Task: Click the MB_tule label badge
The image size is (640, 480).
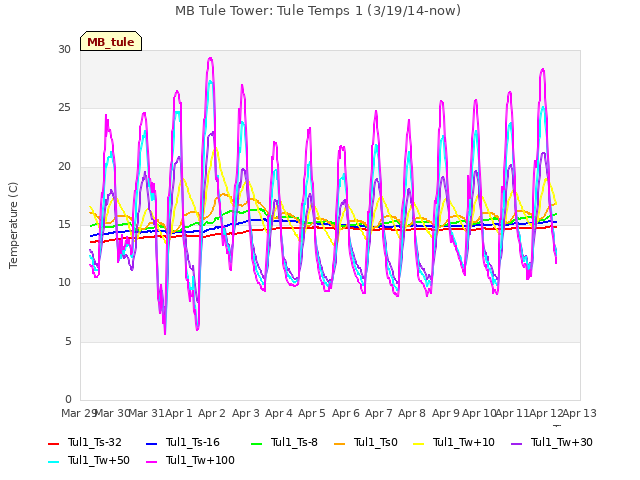Action: point(111,41)
